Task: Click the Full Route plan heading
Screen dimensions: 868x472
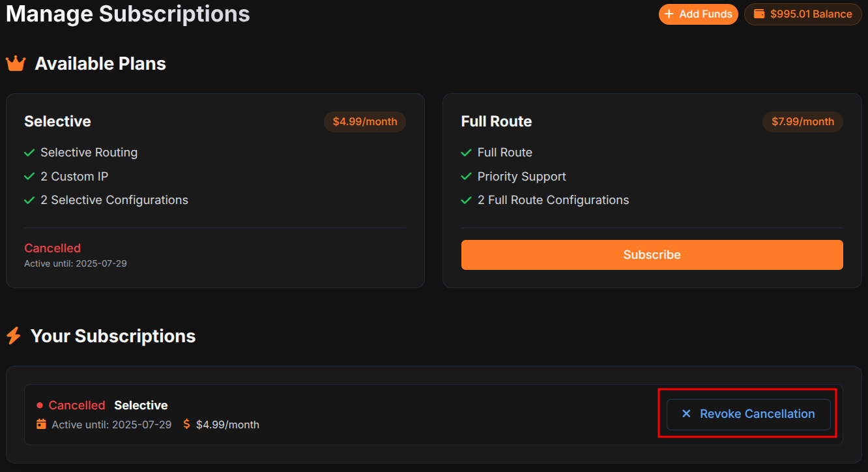Action: [497, 121]
